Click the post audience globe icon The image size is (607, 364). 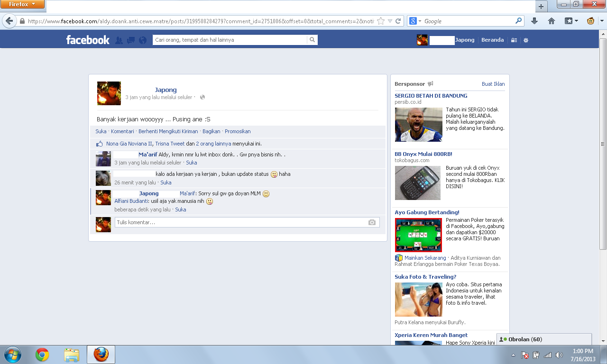202,97
